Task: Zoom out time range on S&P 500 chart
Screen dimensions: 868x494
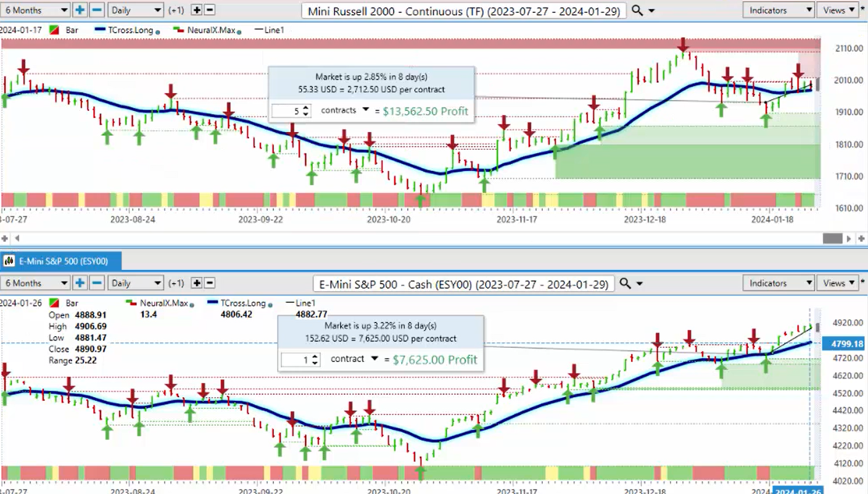Action: click(97, 283)
